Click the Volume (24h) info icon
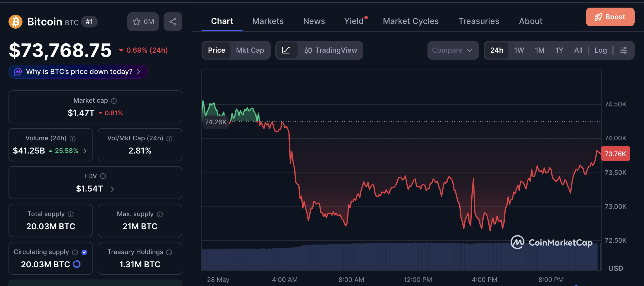The height and width of the screenshot is (286, 644). [73, 139]
